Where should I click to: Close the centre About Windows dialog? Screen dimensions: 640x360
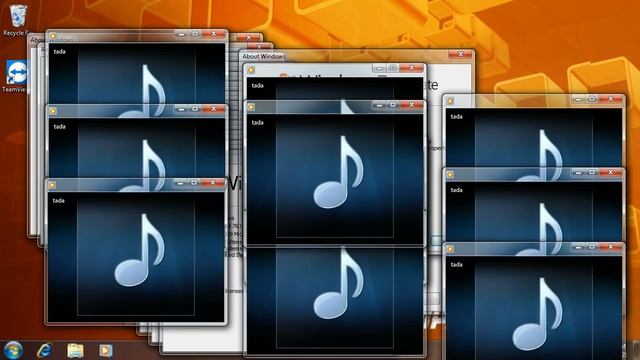pos(460,54)
